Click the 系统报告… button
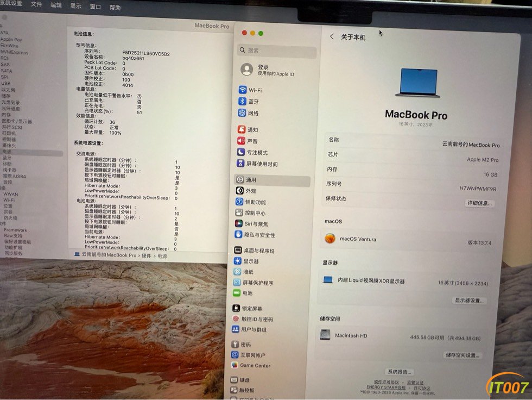 tap(400, 372)
